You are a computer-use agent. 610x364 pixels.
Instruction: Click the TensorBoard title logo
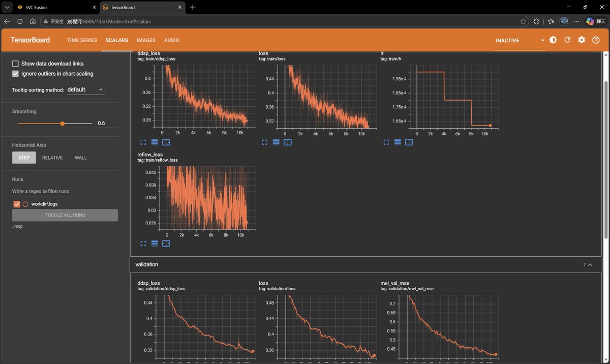(x=30, y=40)
